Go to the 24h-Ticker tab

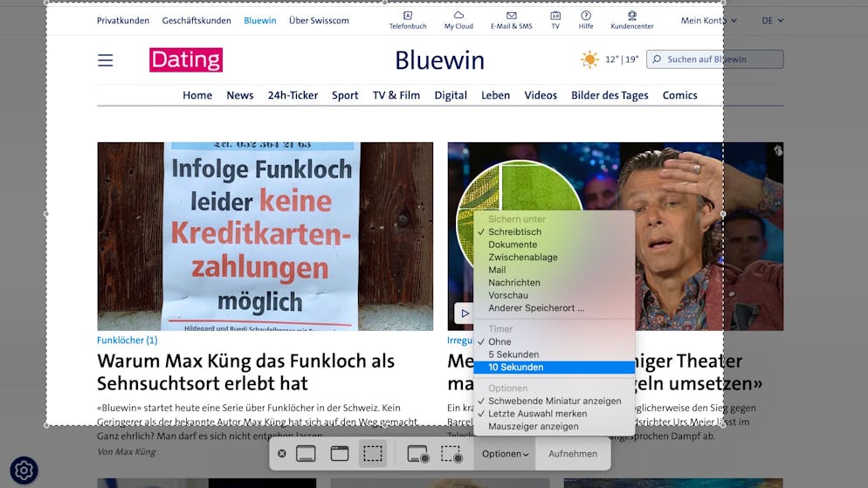(x=293, y=95)
